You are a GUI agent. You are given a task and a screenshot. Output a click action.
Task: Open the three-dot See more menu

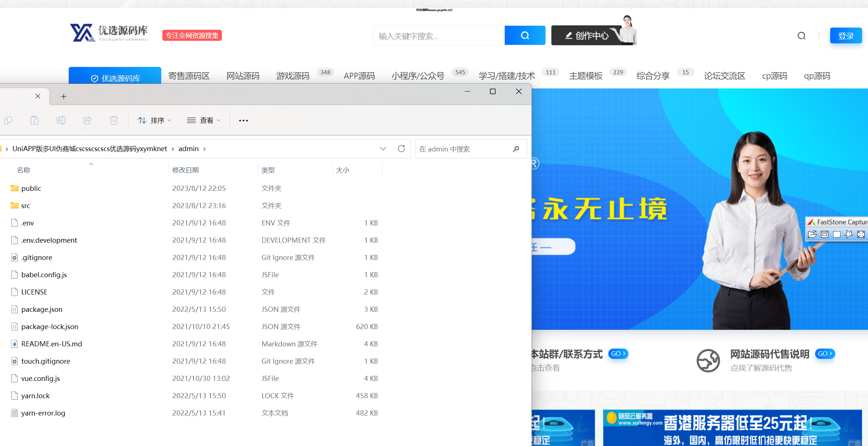(244, 121)
